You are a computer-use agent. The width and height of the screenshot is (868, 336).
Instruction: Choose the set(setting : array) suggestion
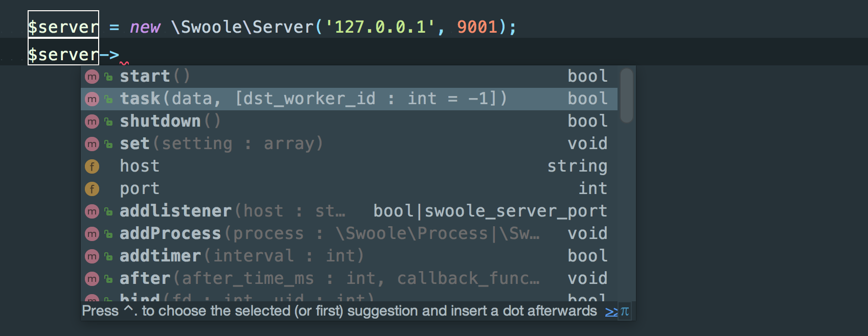349,144
